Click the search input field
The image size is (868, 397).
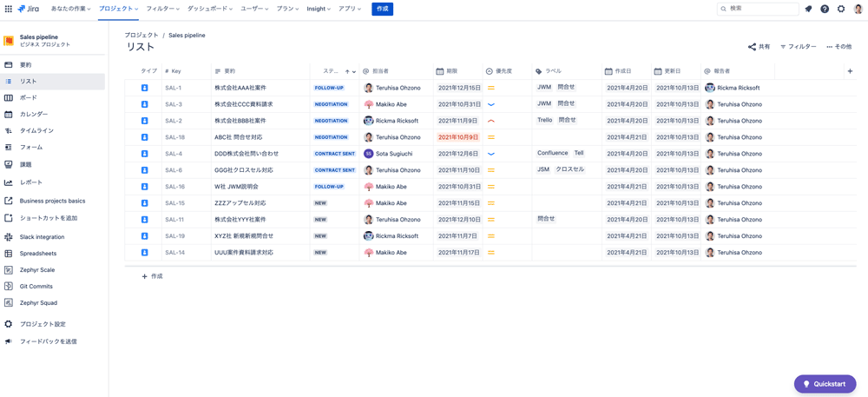757,9
